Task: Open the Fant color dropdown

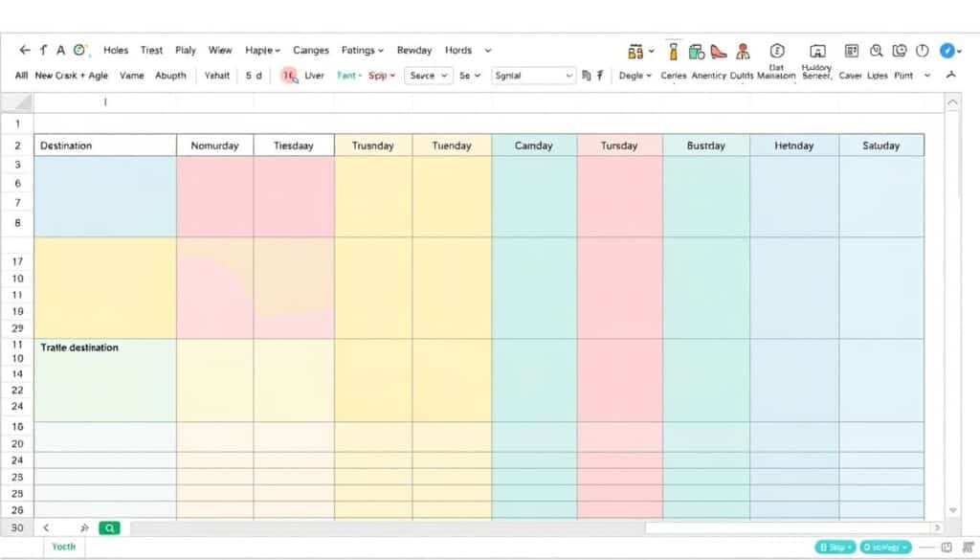Action: [x=349, y=76]
